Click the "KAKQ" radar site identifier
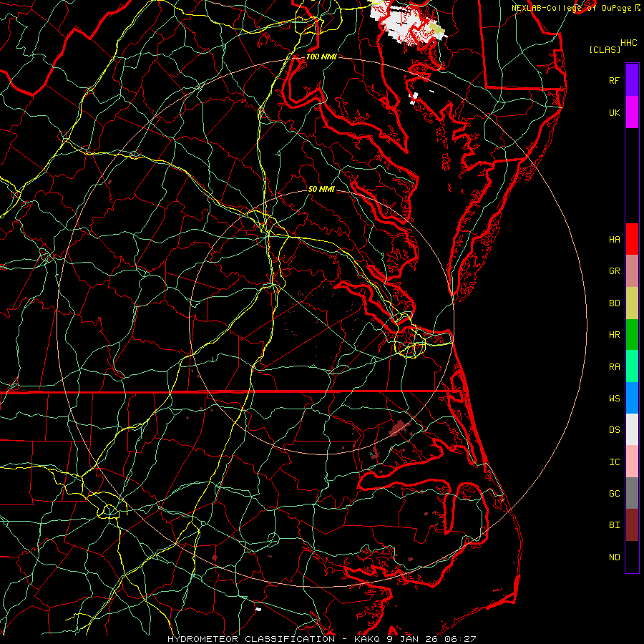Viewport: 644px width, 644px height. point(366,639)
